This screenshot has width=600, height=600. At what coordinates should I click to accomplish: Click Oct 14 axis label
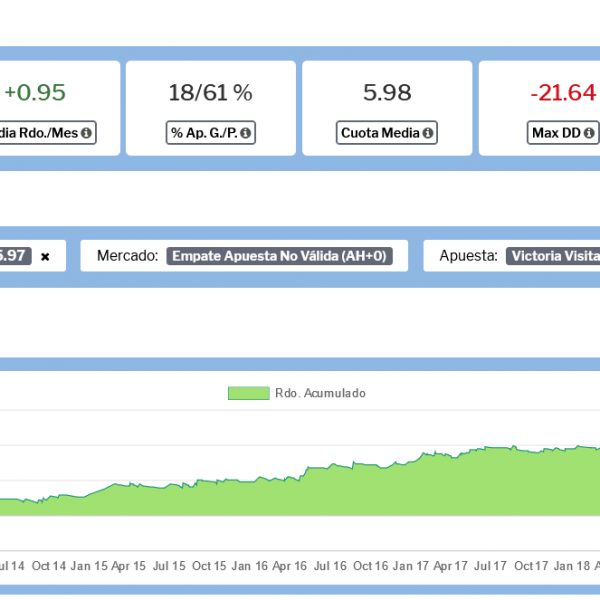(x=49, y=566)
